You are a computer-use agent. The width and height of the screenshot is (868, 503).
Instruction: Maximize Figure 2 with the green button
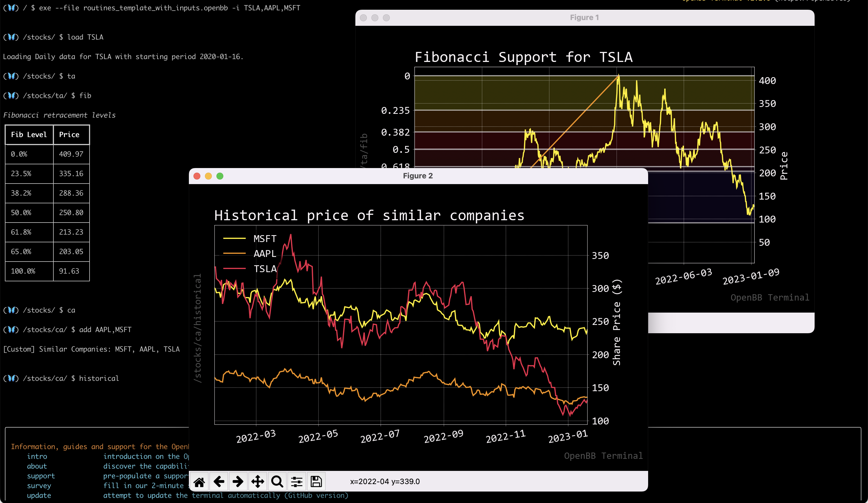coord(220,176)
